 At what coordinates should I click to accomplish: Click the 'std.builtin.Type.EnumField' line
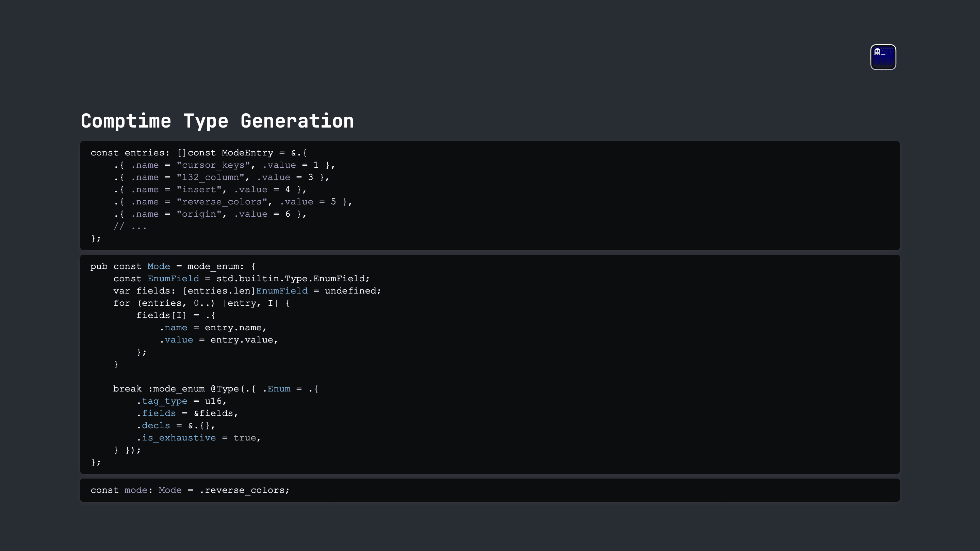coord(242,279)
